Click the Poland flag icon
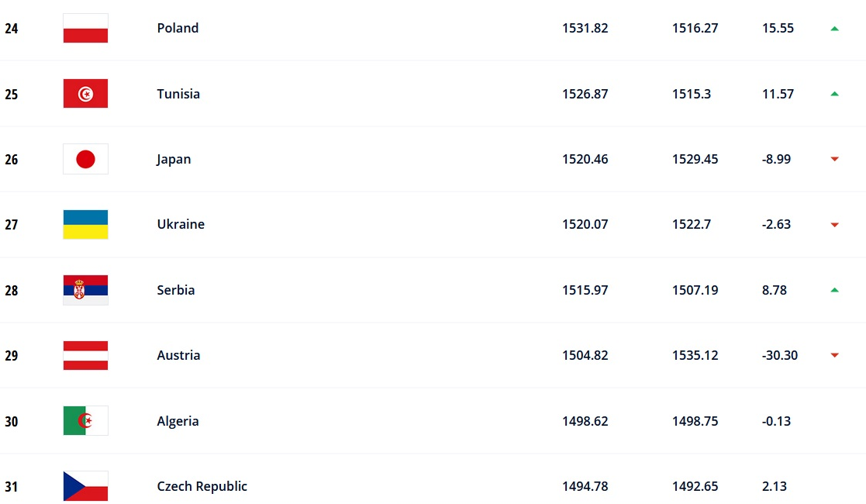The image size is (866, 504). pos(85,29)
